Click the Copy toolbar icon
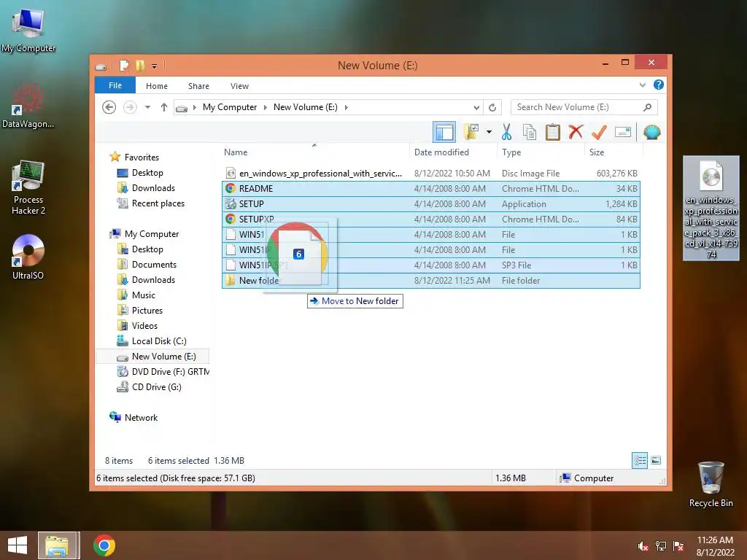Viewport: 747px width, 560px height. [530, 132]
